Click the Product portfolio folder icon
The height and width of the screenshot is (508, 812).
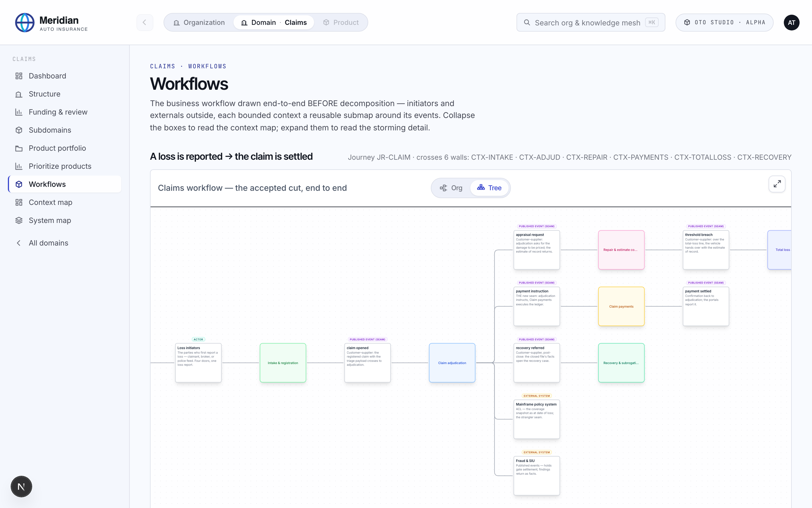pyautogui.click(x=19, y=148)
